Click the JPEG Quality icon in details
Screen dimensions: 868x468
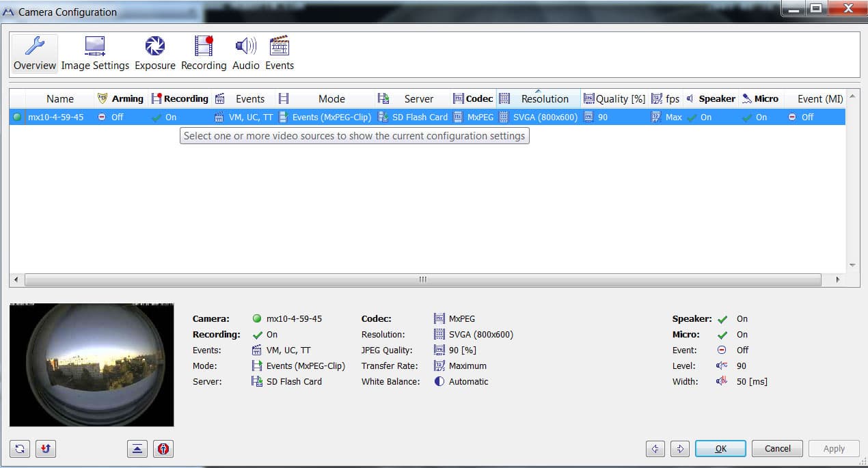(x=439, y=350)
